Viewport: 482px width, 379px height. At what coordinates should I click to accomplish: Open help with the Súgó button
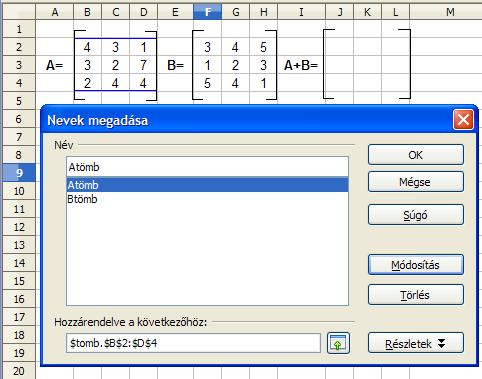(x=416, y=215)
